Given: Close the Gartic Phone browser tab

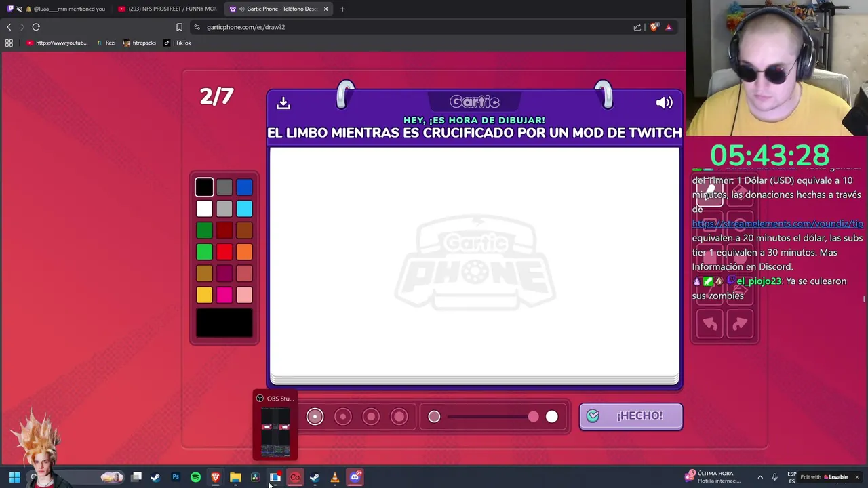Looking at the screenshot, I should pos(326,9).
